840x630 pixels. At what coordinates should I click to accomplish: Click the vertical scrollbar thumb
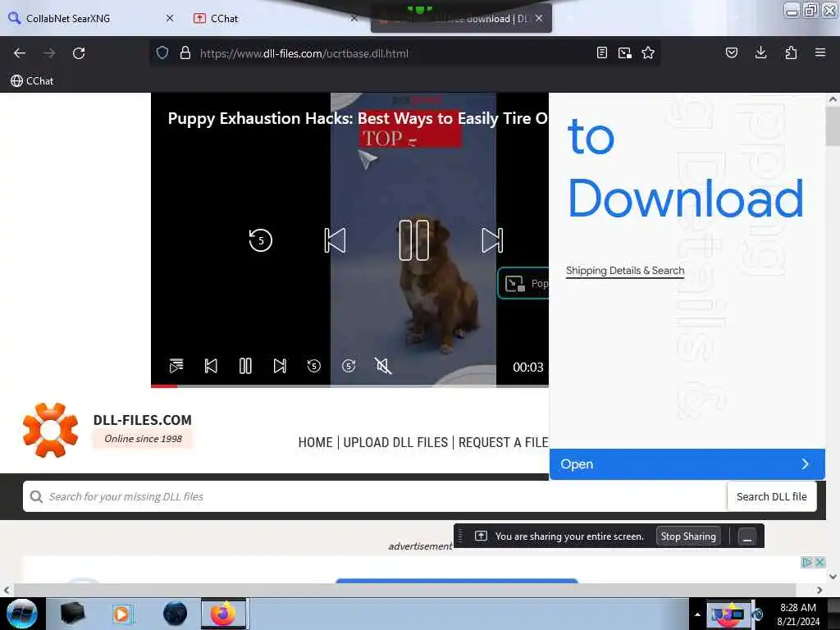[x=833, y=126]
